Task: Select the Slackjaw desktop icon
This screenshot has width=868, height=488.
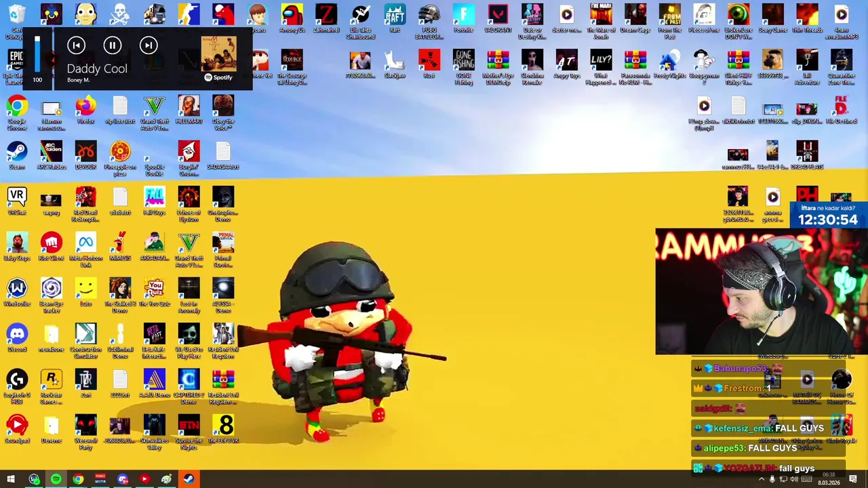Action: coord(395,64)
